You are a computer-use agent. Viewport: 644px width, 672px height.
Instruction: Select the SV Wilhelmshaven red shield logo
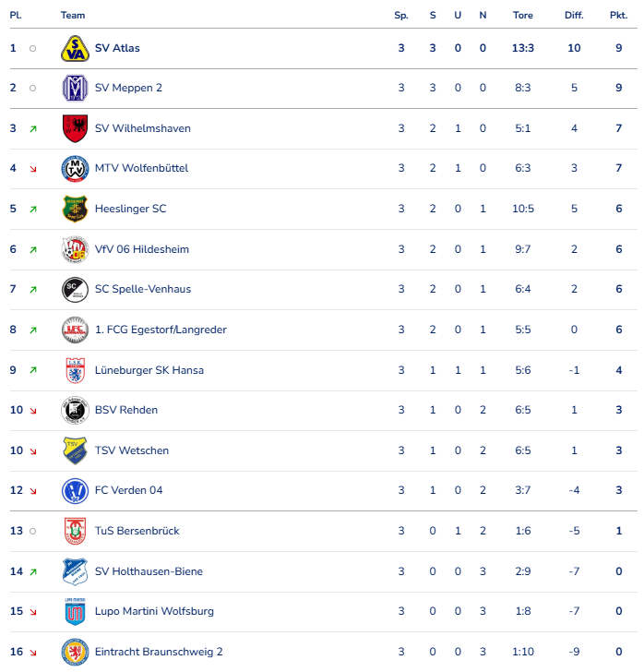click(75, 128)
